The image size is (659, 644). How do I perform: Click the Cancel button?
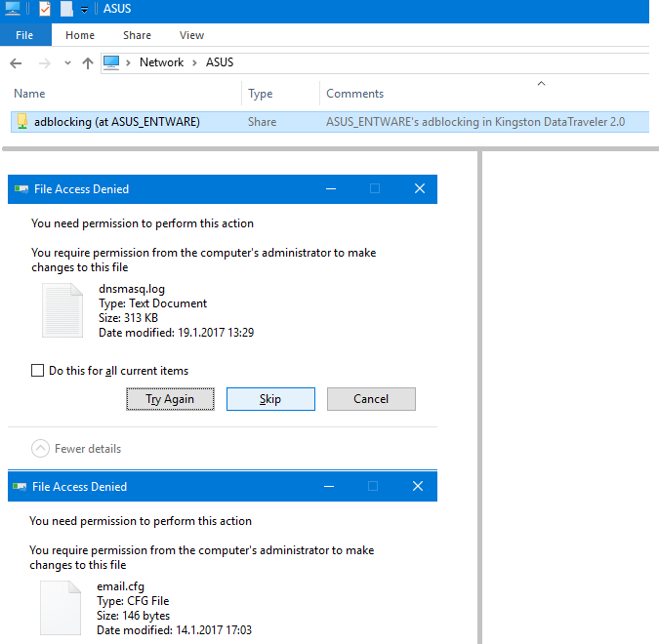tap(371, 399)
